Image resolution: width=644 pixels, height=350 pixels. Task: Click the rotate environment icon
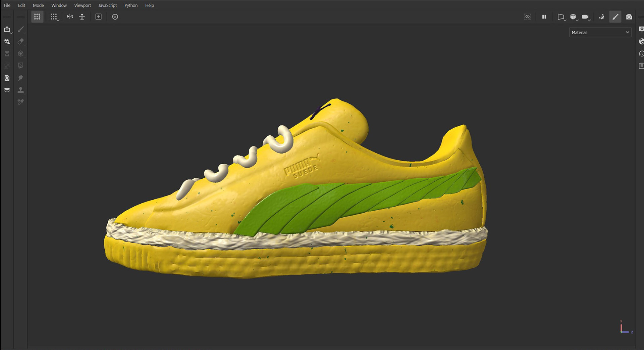click(x=602, y=17)
